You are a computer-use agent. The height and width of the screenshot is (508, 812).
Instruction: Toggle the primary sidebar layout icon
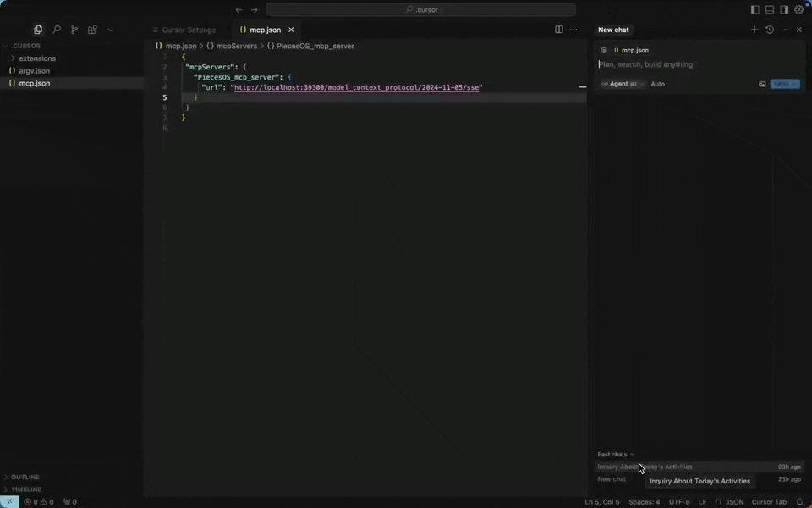755,9
